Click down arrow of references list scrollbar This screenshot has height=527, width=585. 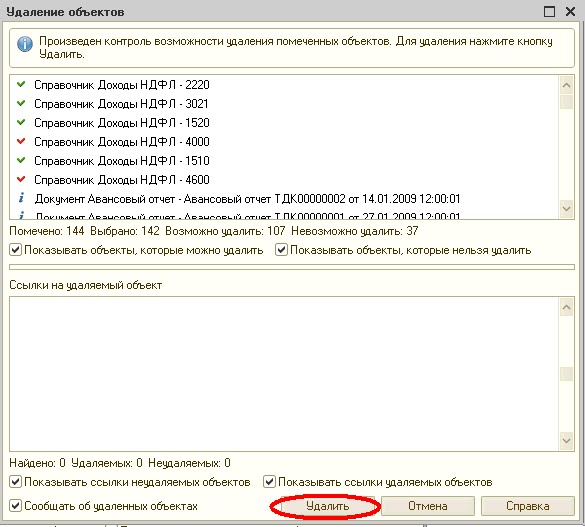566,441
